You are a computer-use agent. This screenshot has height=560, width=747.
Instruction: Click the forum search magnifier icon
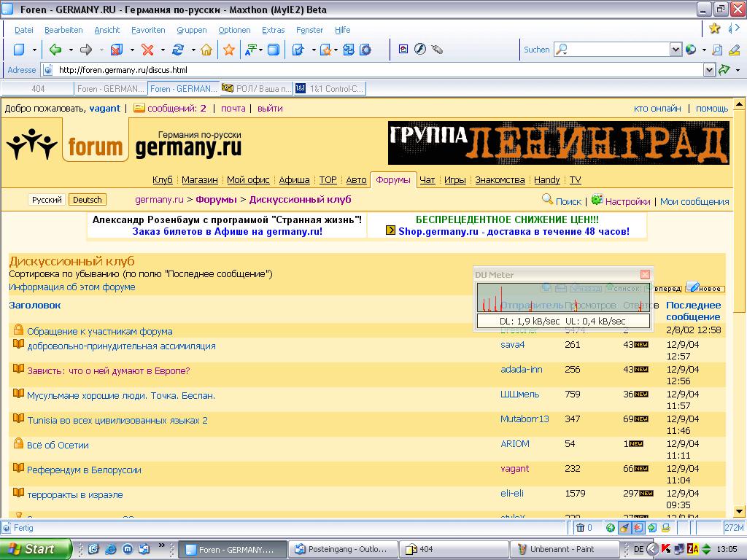(x=547, y=200)
